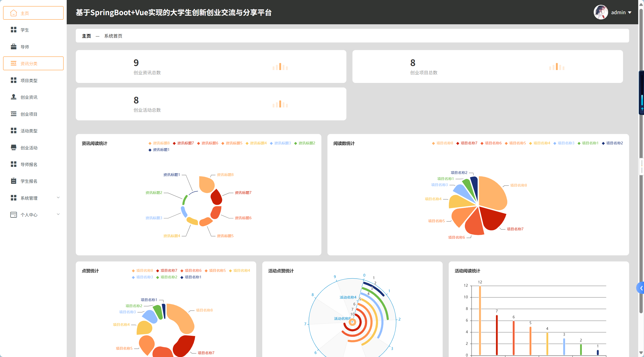Click the blue floating arrow button at right edge
Screen dimensions: 644x357
pyautogui.click(x=641, y=288)
